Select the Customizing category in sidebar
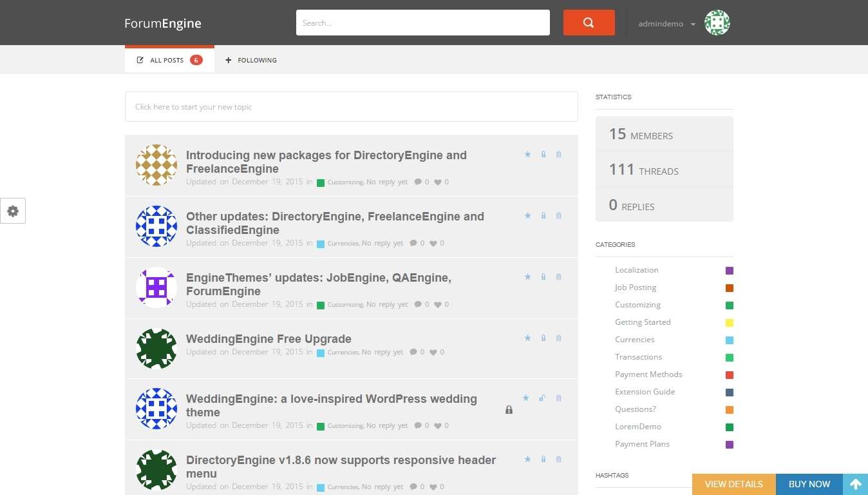This screenshot has width=868, height=495. pyautogui.click(x=637, y=305)
